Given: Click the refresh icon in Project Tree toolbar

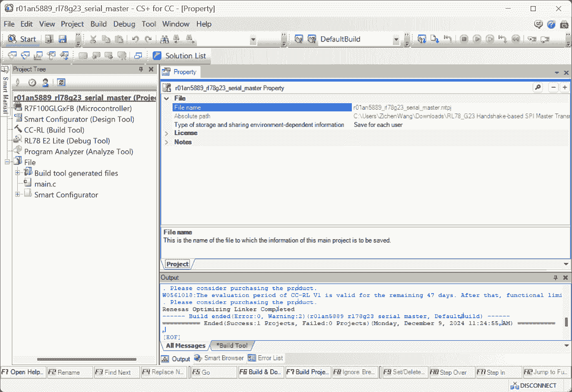Looking at the screenshot, I should pyautogui.click(x=61, y=82).
